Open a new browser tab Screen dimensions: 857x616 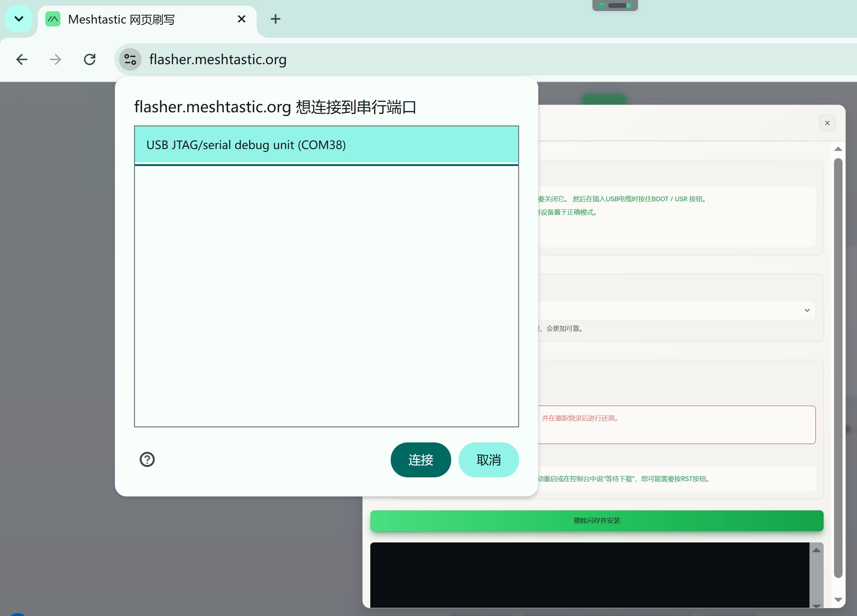[276, 19]
